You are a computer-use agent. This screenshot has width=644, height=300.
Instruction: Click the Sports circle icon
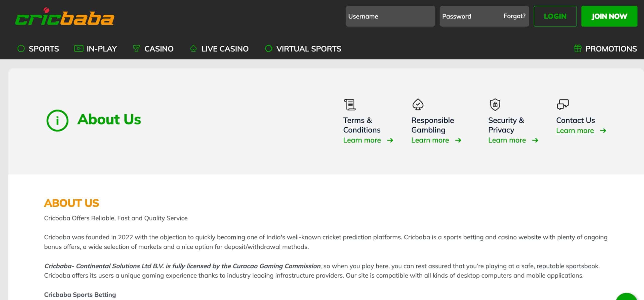[x=21, y=48]
